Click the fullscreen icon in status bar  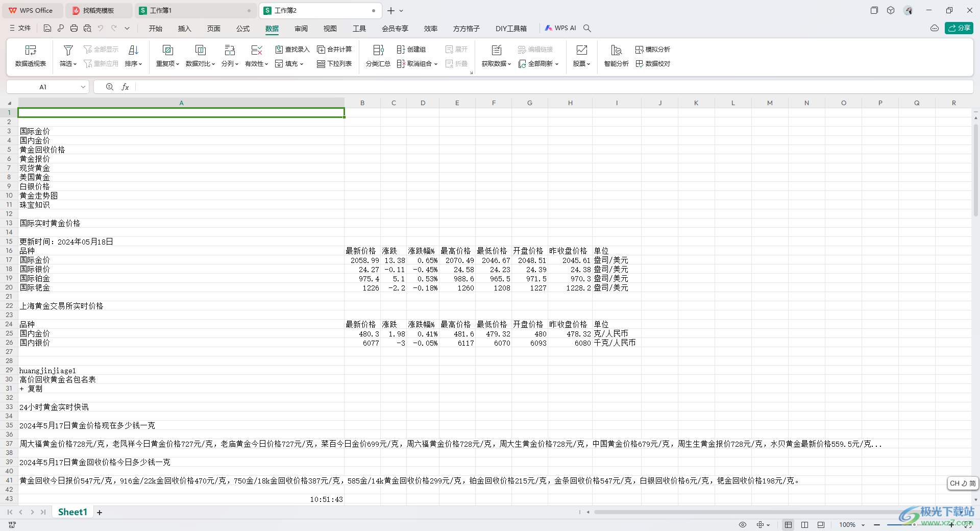click(968, 525)
